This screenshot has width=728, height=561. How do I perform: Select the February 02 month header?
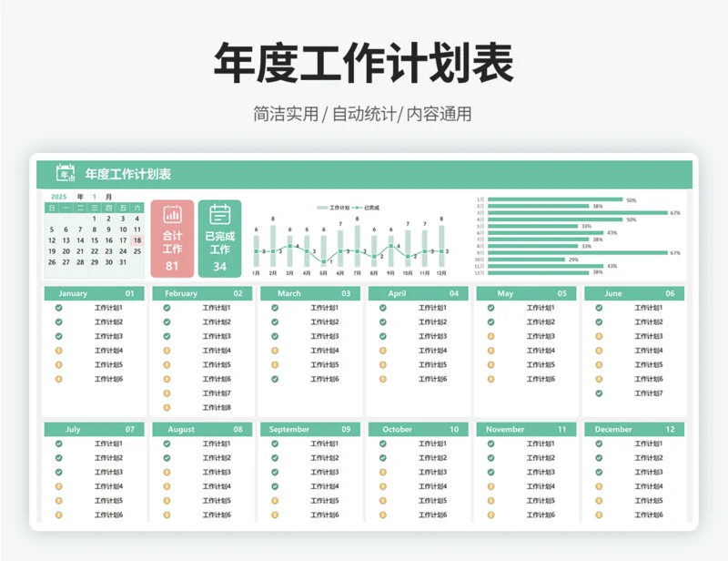coord(202,293)
